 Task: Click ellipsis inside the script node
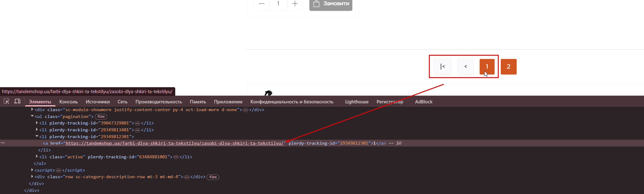(58, 170)
